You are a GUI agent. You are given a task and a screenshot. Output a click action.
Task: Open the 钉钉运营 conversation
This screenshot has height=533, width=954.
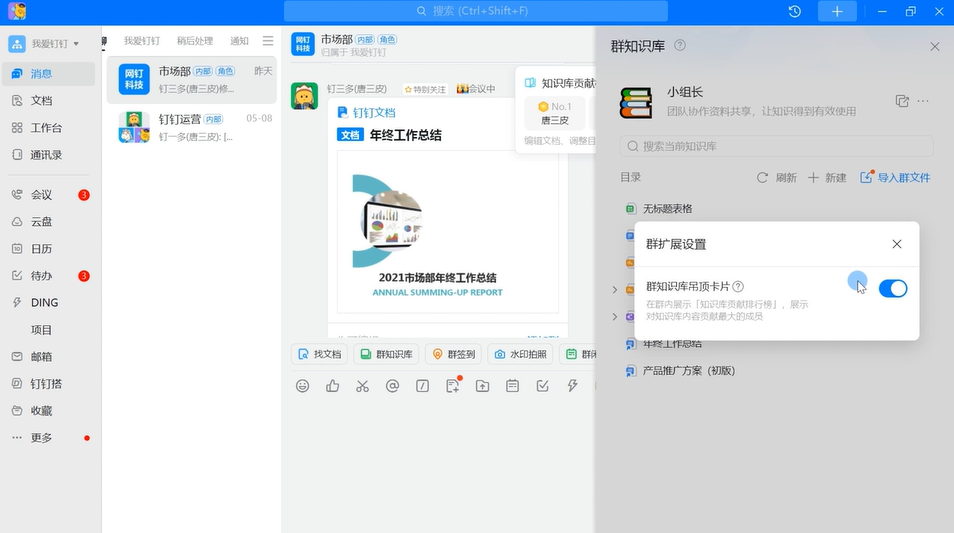[192, 127]
